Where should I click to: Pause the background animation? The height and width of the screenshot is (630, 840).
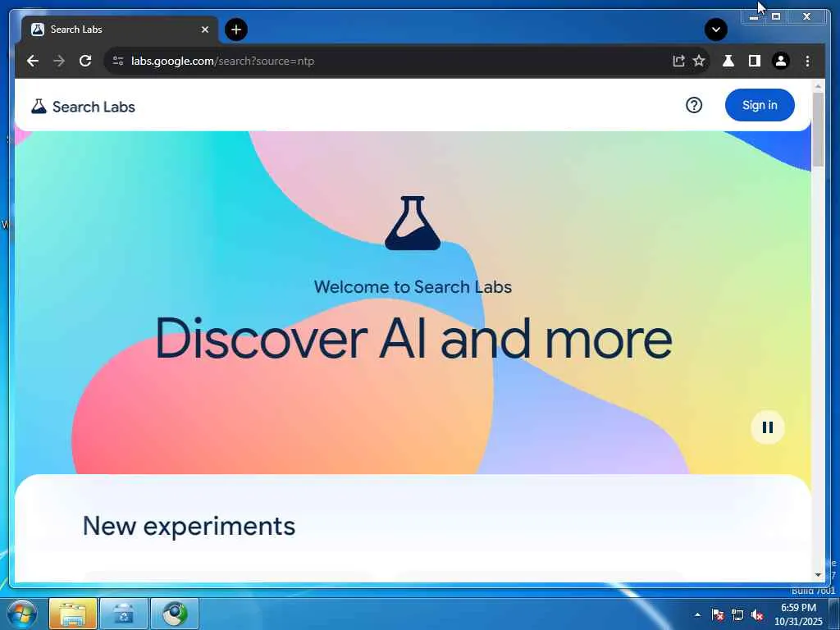pyautogui.click(x=768, y=427)
